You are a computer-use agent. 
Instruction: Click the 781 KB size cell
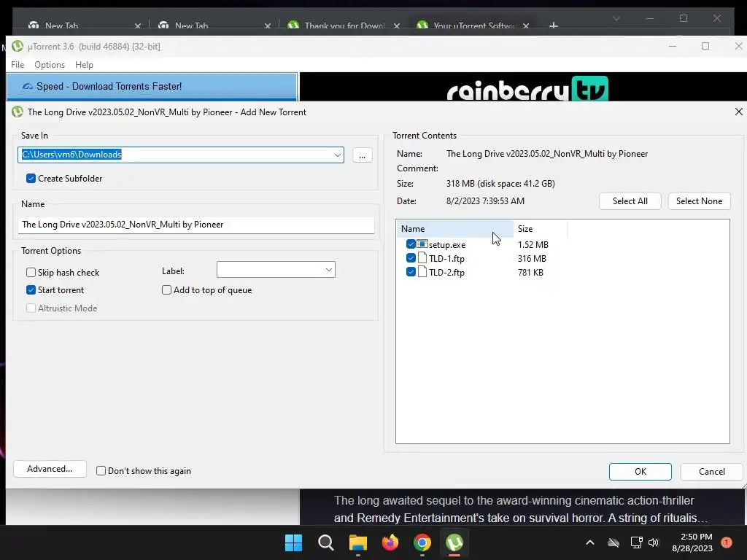530,273
